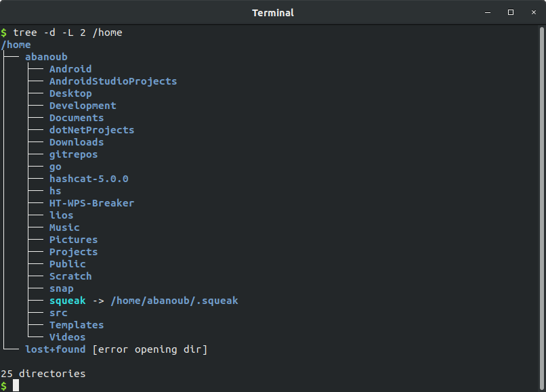Click the vertical scrollbar on right edge
This screenshot has width=546, height=392.
click(541, 203)
